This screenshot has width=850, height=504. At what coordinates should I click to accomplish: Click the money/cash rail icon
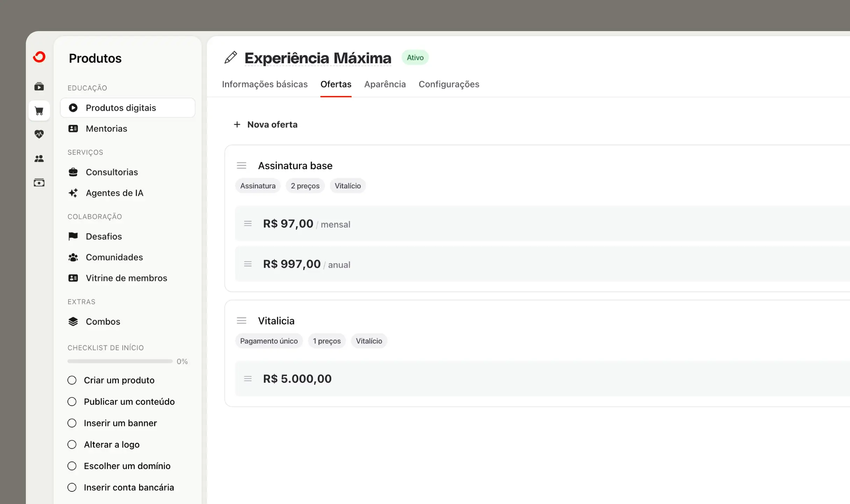39,183
